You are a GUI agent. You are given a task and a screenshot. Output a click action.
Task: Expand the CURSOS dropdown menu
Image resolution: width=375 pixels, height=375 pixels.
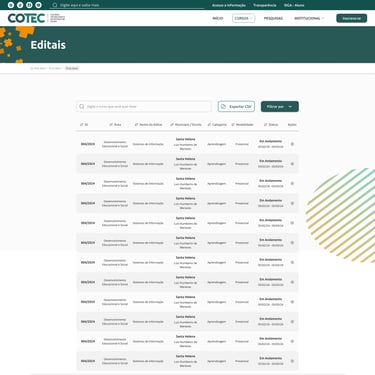(243, 18)
